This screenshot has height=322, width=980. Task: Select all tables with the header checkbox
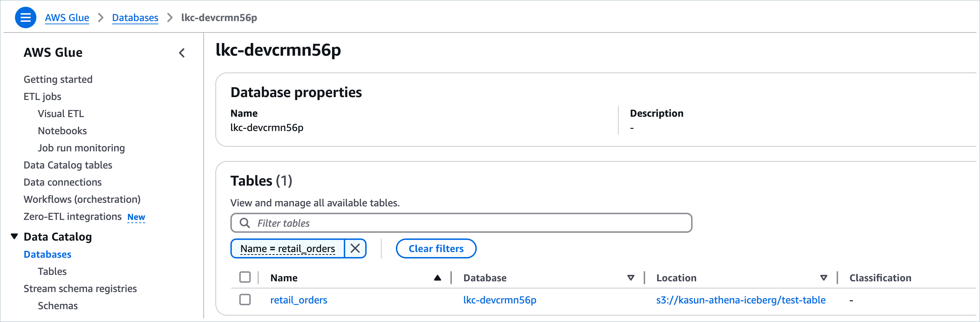coord(245,277)
